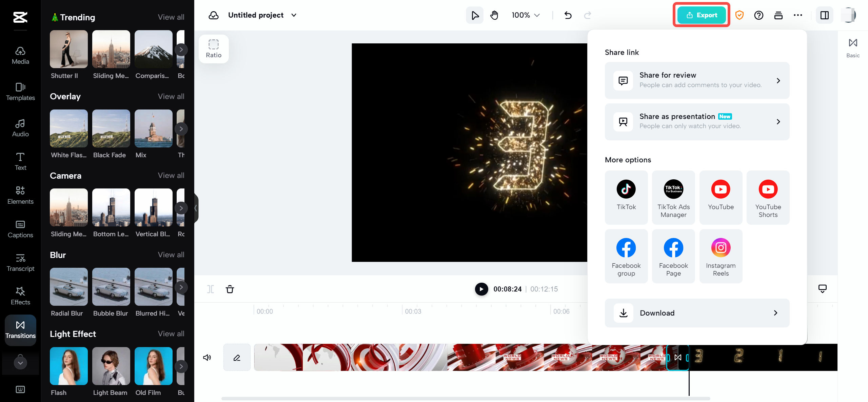Toggle the side panel layout view
Viewport: 868px width, 402px height.
(x=825, y=15)
